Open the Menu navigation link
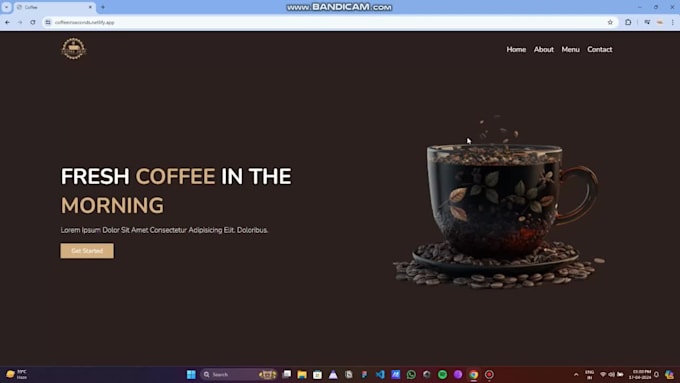 [570, 49]
